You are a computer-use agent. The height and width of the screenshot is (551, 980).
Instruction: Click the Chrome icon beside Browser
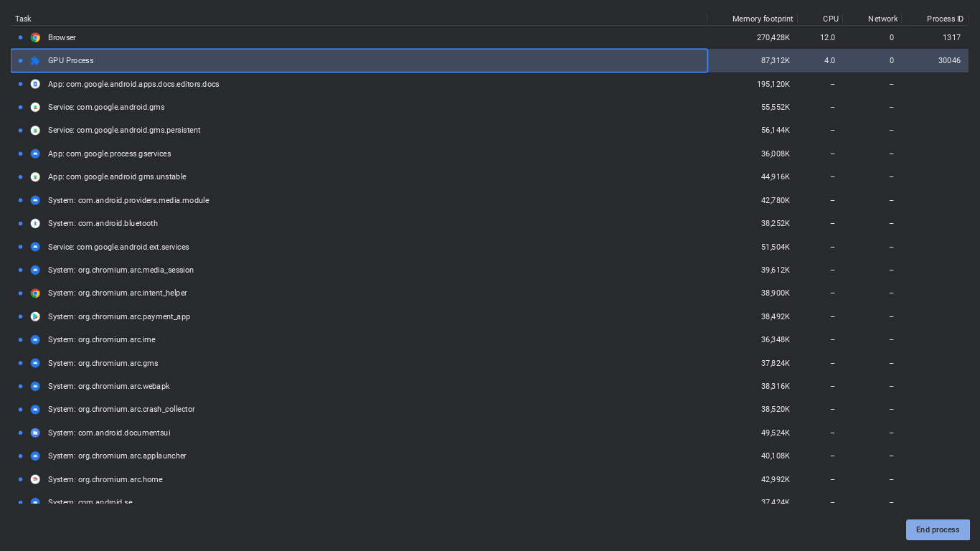click(35, 37)
